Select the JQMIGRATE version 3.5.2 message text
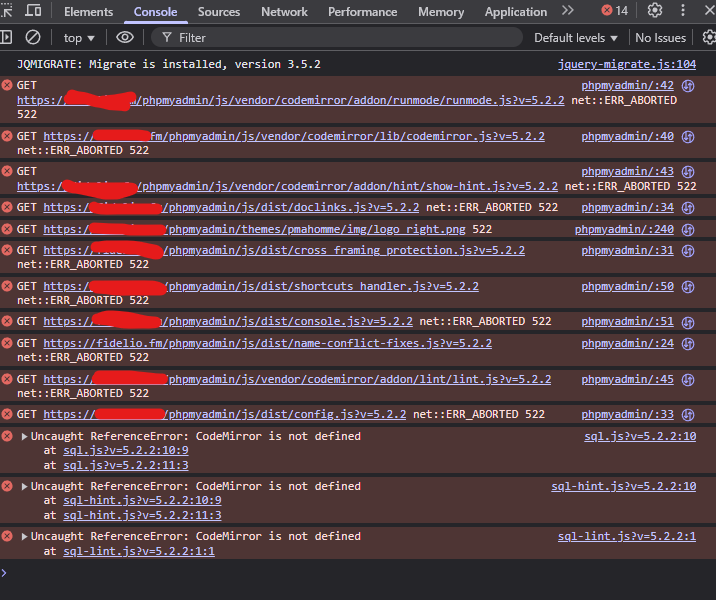The height and width of the screenshot is (600, 716). click(168, 64)
